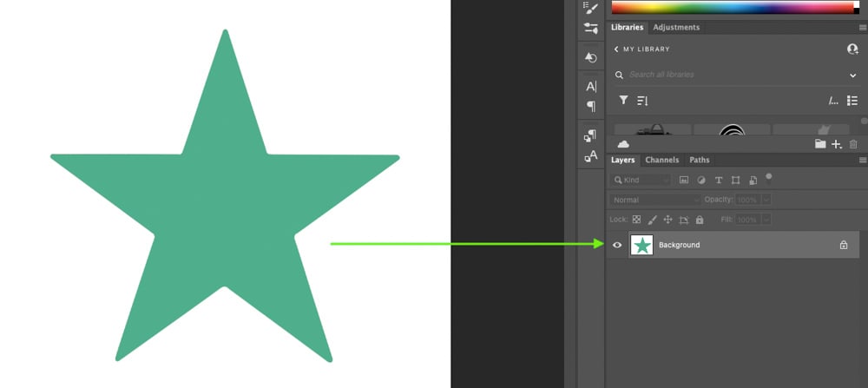Click the Creative Cloud sync icon
868x388 pixels.
622,144
